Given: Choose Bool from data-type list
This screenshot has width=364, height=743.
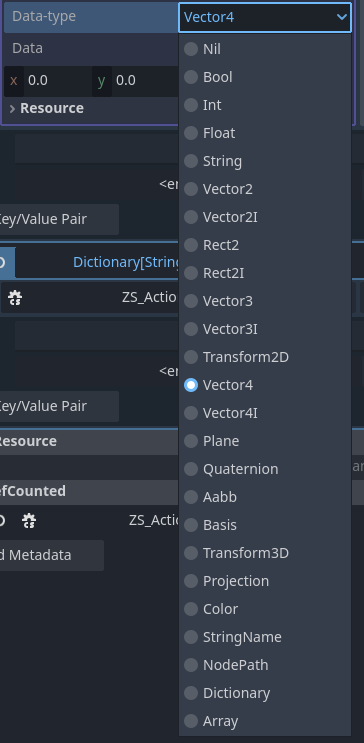Looking at the screenshot, I should pos(265,77).
